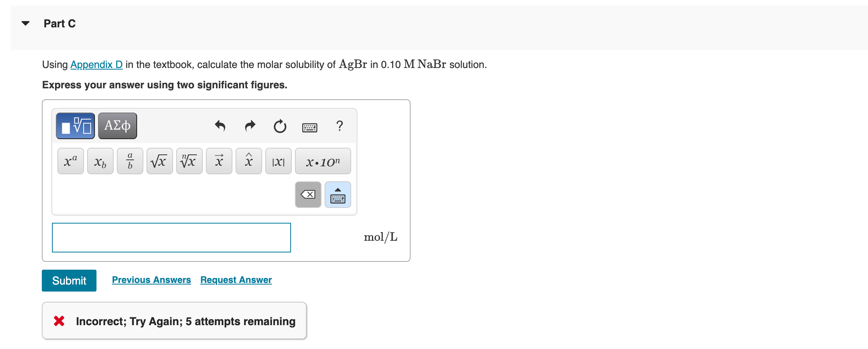Open the Appendix D link
This screenshot has width=868, height=349.
point(96,64)
